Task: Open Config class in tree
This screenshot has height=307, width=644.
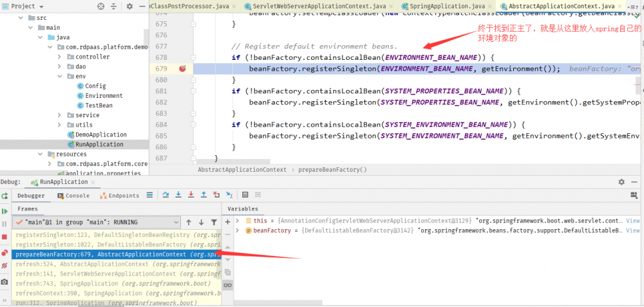Action: [91, 86]
